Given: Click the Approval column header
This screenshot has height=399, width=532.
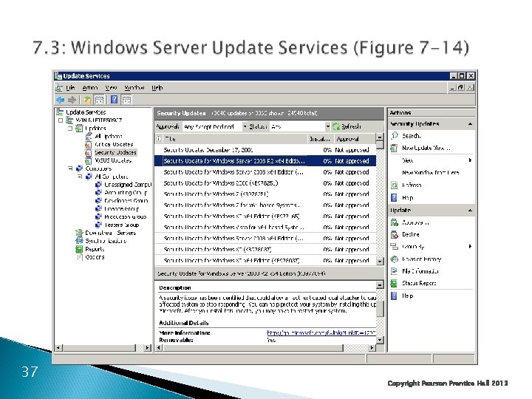Looking at the screenshot, I should tap(354, 139).
